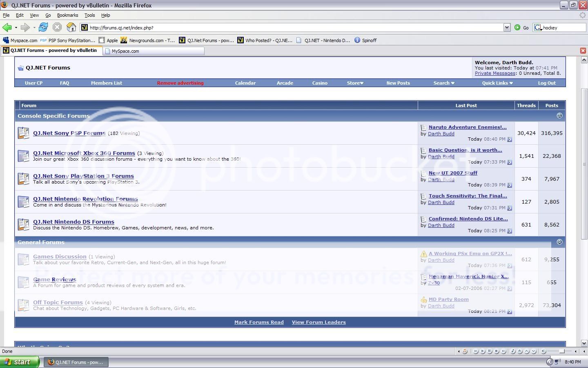Click the volume slider in the status bar

click(x=561, y=351)
